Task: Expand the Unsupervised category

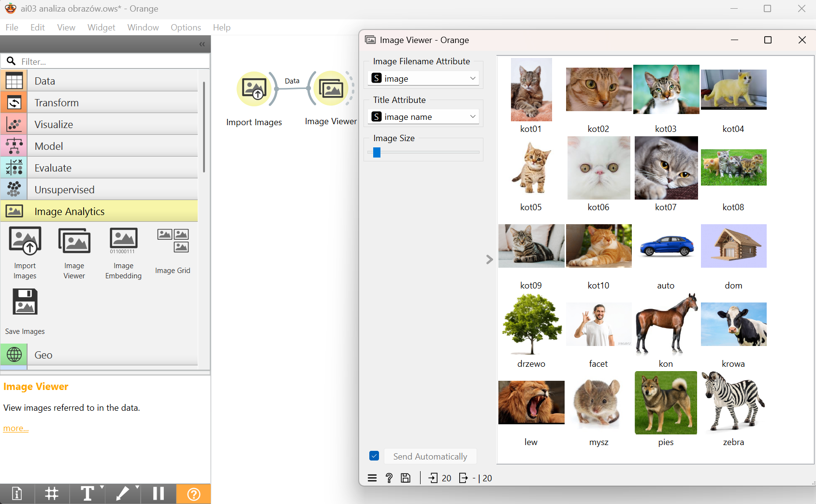Action: tap(99, 189)
